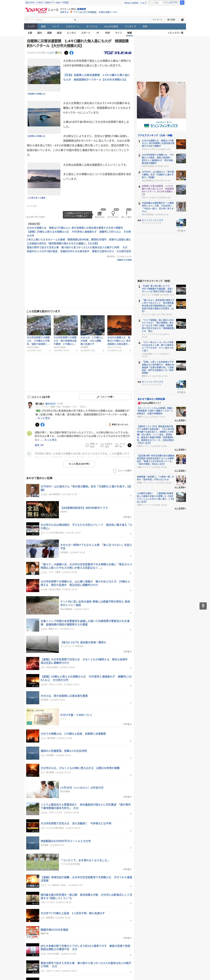Screen dimensions: 210x980
Task: Open settings gear icon in header
Action: [x=182, y=19]
